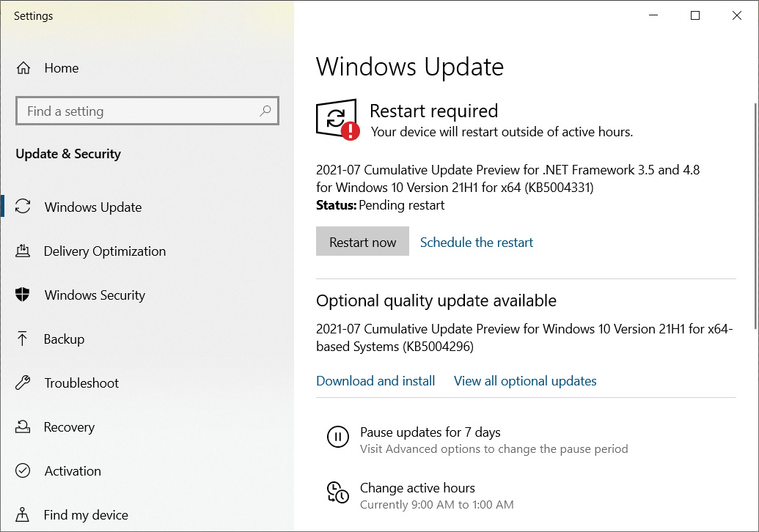The height and width of the screenshot is (532, 759).
Task: Focus the Find a setting box
Action: coord(147,111)
